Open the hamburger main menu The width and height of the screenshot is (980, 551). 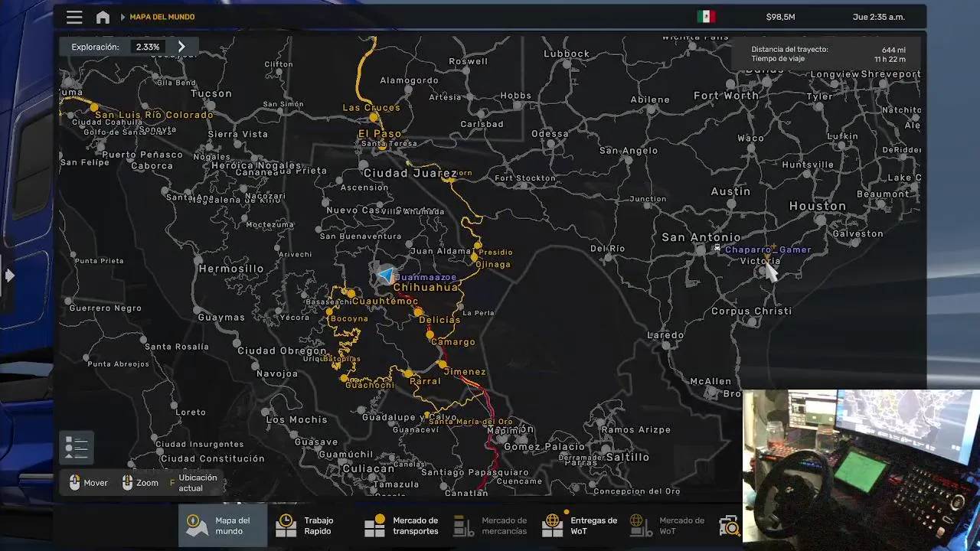tap(74, 17)
